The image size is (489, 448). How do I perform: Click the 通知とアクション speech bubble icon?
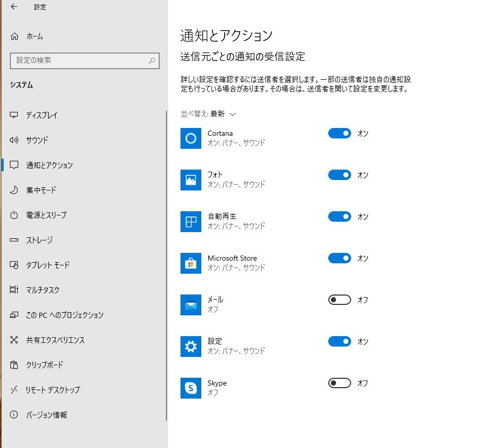pyautogui.click(x=14, y=165)
